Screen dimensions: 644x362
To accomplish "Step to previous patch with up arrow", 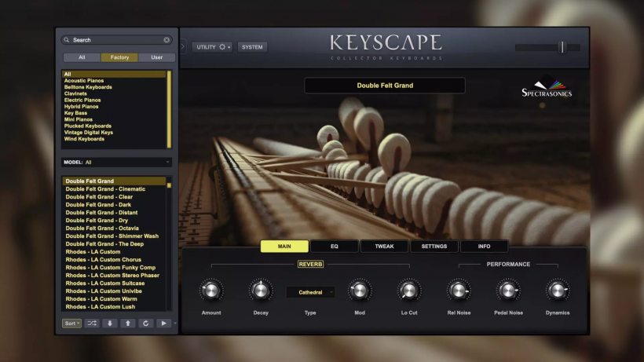I will click(128, 323).
